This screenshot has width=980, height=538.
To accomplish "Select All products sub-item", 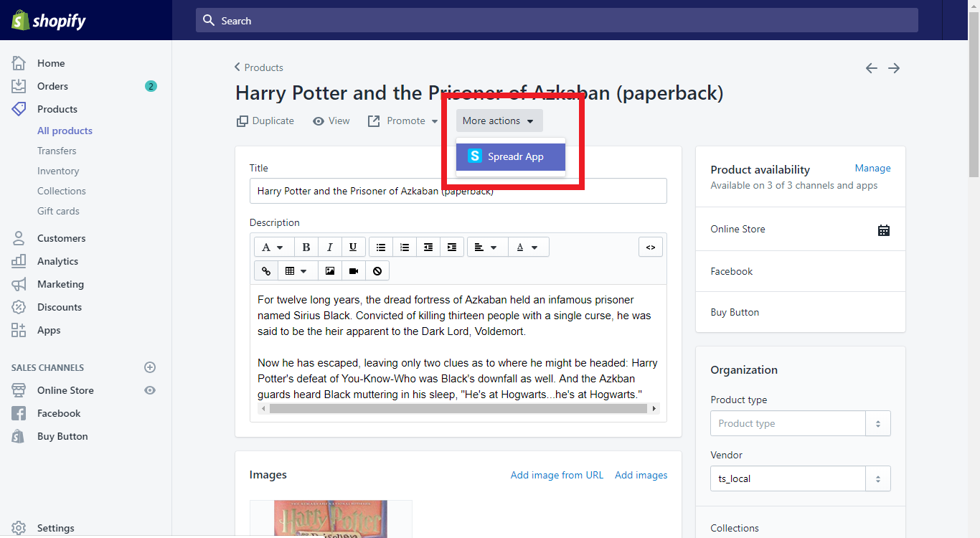I will click(65, 131).
